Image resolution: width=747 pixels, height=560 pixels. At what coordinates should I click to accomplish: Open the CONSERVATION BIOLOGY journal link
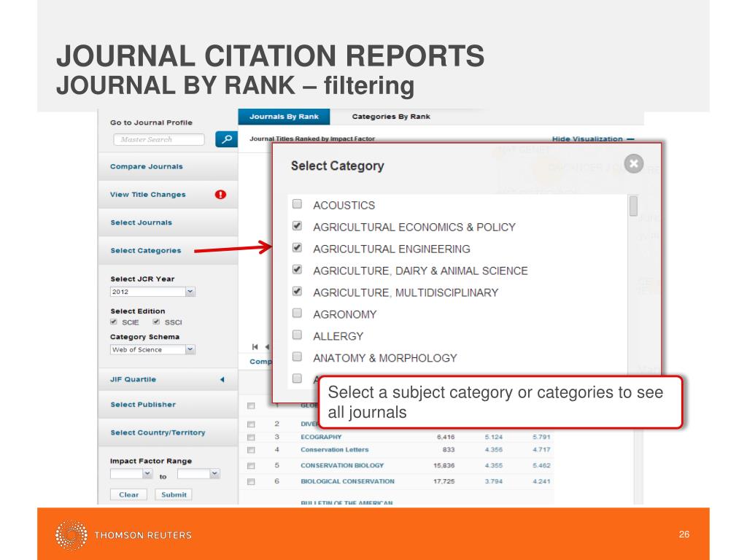pos(342,466)
